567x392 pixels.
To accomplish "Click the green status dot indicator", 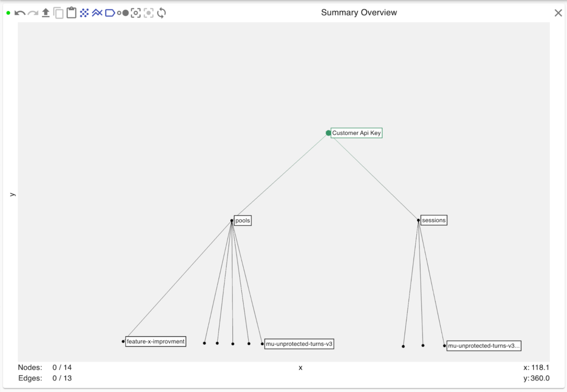I will [8, 13].
